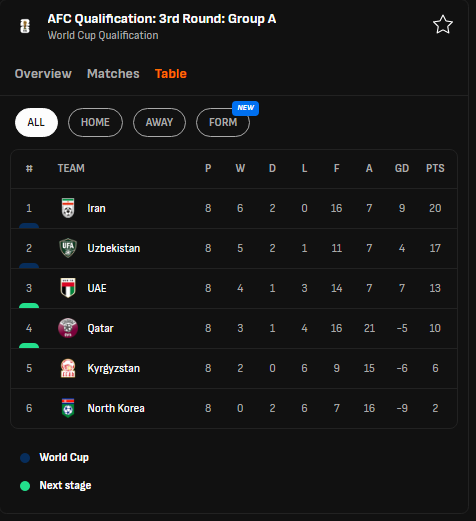The width and height of the screenshot is (476, 521).
Task: Click the green Next stage legend dot
Action: pyautogui.click(x=25, y=486)
